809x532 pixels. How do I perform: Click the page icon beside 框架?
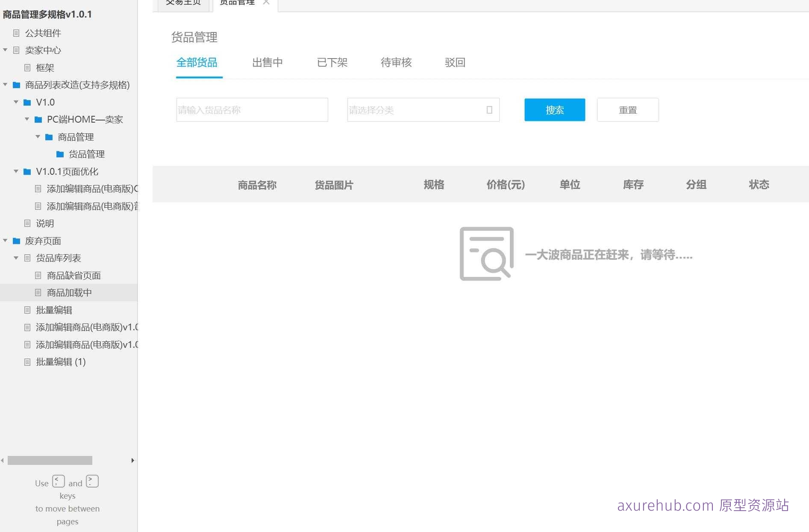coord(27,68)
